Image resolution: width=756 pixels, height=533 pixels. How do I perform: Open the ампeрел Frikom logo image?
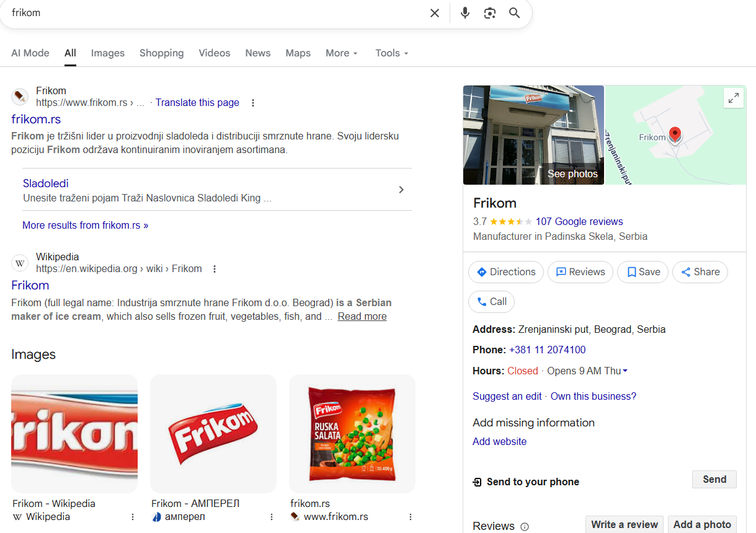213,434
